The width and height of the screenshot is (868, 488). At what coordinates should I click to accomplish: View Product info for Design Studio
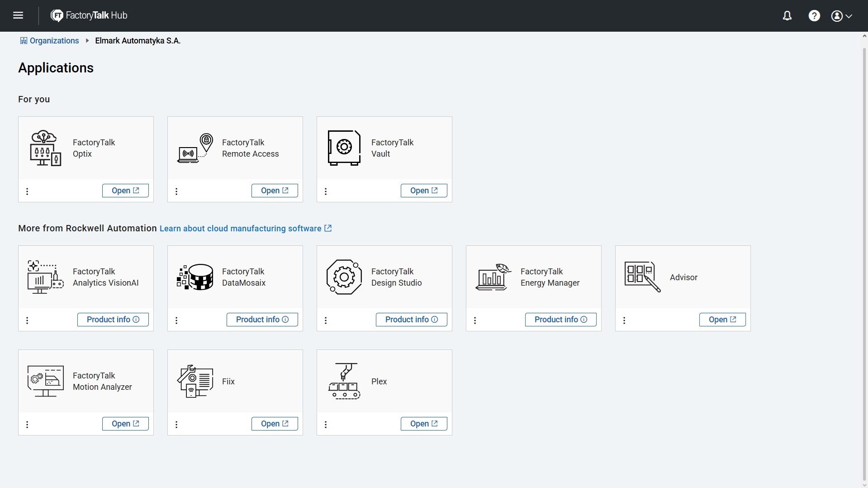point(412,320)
